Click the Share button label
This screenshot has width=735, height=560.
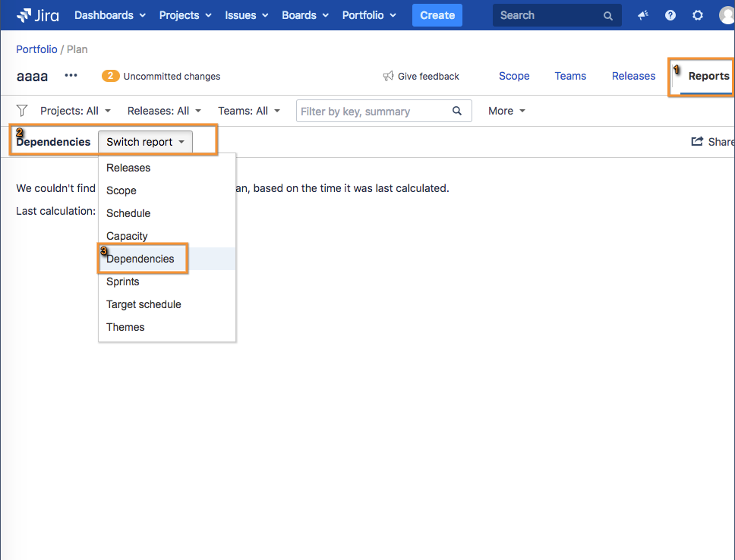coord(721,142)
